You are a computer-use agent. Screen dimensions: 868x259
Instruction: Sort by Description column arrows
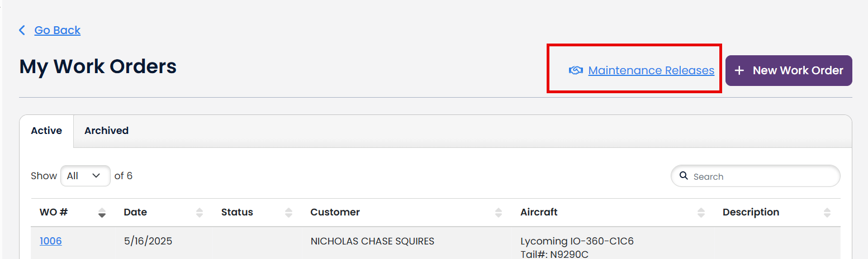pyautogui.click(x=827, y=212)
